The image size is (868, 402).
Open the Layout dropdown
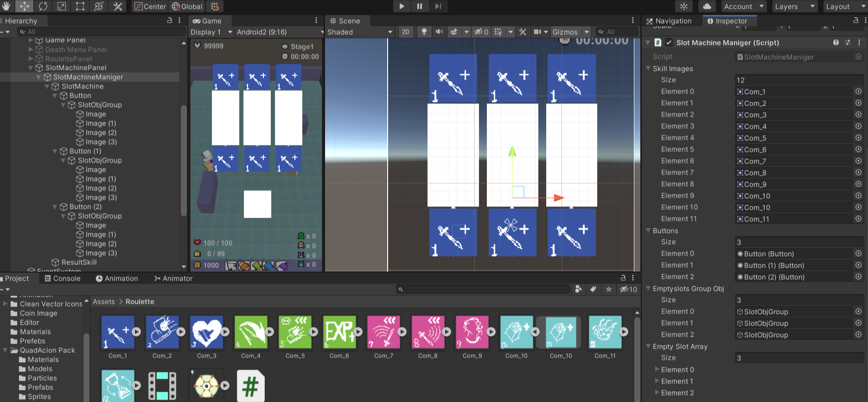[x=845, y=6]
